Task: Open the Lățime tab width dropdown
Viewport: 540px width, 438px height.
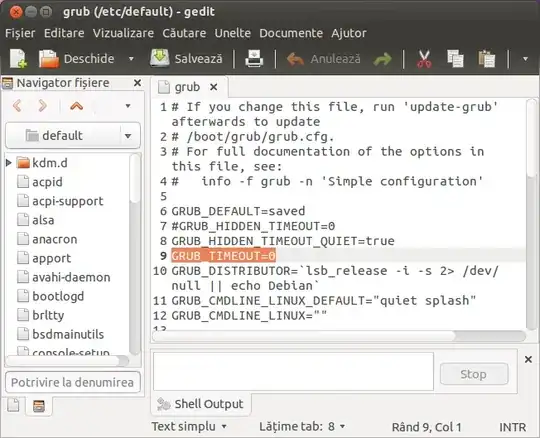Action: click(x=302, y=427)
